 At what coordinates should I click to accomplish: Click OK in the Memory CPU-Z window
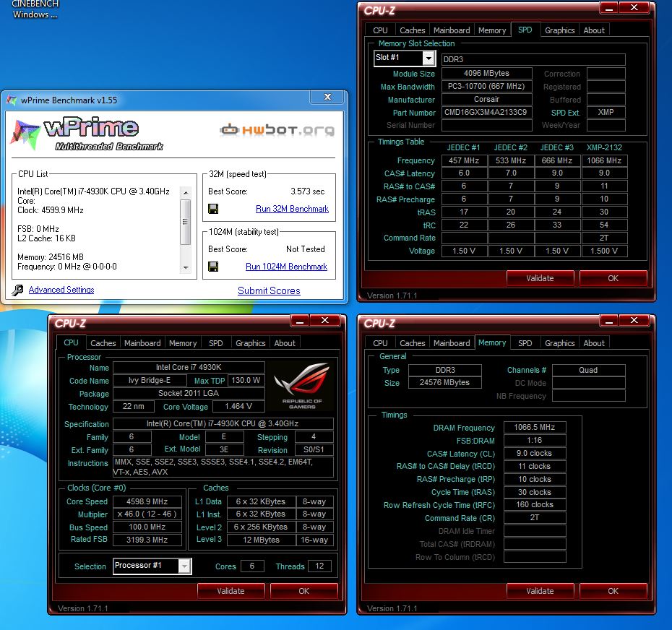(x=613, y=591)
